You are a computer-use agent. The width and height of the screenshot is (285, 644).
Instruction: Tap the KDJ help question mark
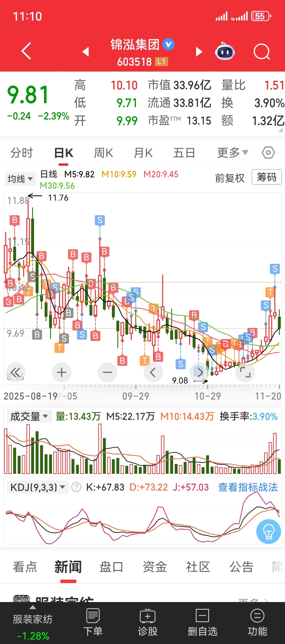[x=76, y=487]
